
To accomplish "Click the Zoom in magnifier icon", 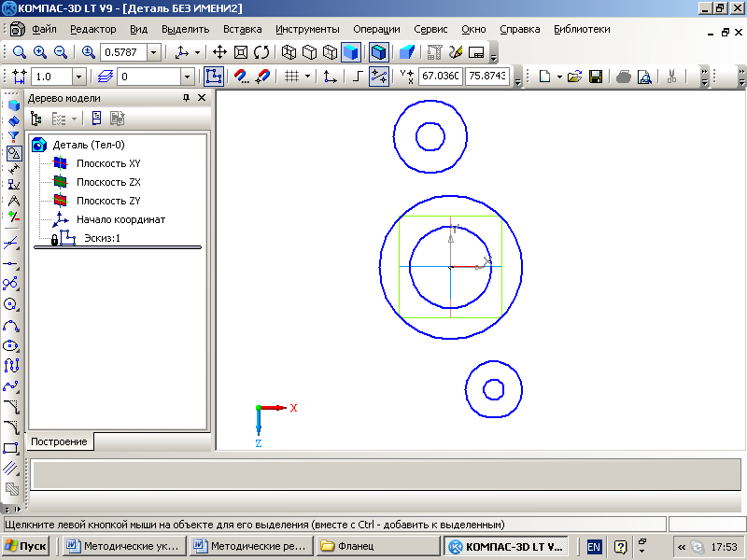I will click(x=39, y=52).
